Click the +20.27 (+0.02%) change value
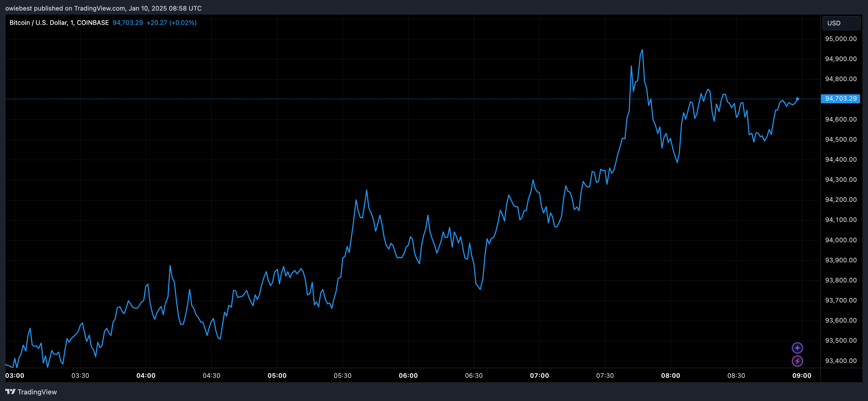The width and height of the screenshot is (868, 401). coord(171,22)
